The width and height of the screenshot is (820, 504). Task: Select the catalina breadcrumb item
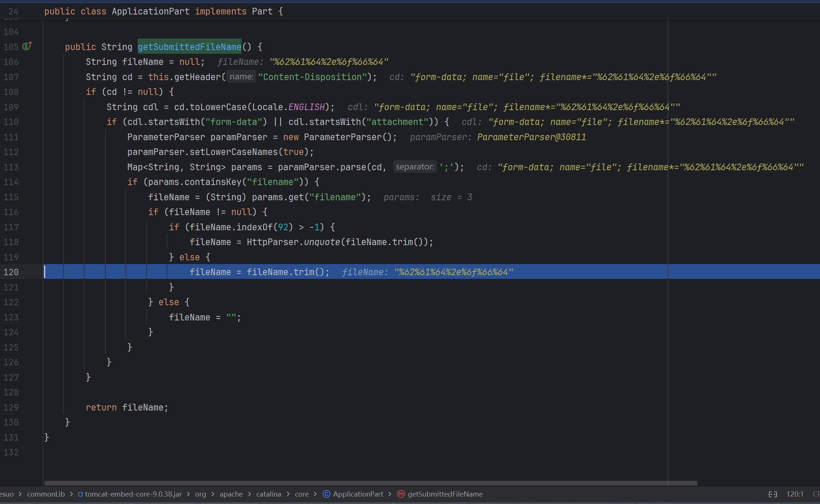(268, 494)
